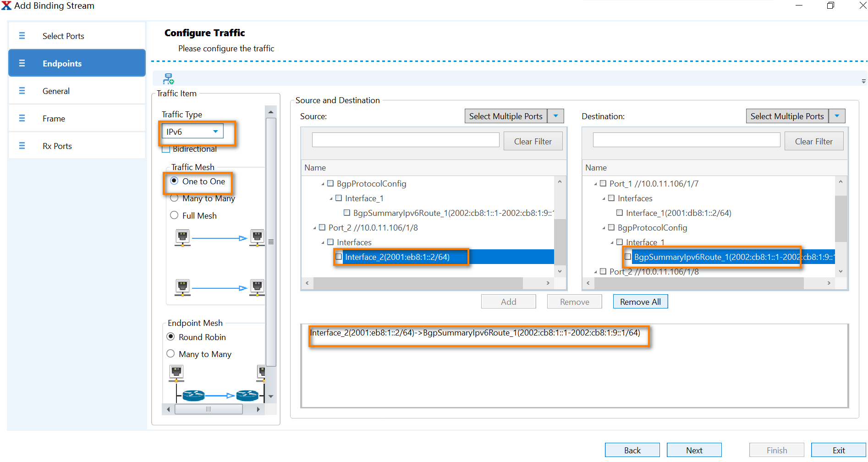Click Destination list horizontal scrollbar
This screenshot has width=868, height=462.
(699, 283)
